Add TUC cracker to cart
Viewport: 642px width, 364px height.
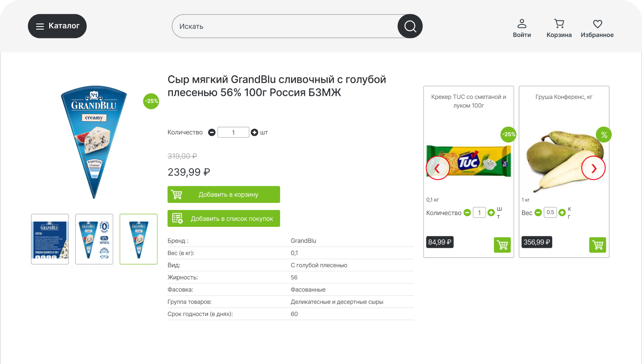pos(502,245)
